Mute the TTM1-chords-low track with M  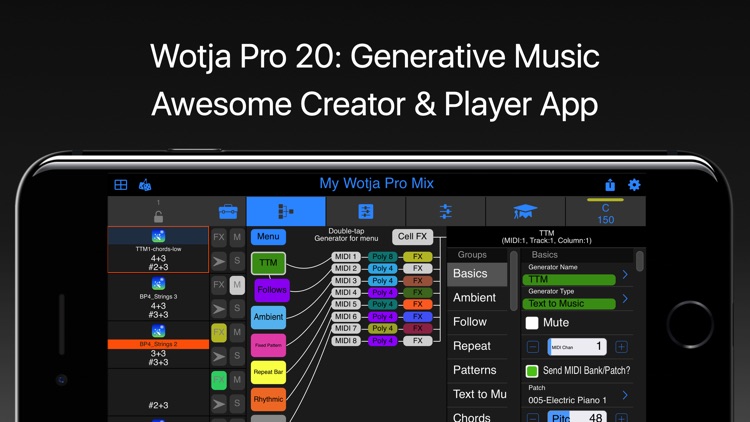coord(237,237)
